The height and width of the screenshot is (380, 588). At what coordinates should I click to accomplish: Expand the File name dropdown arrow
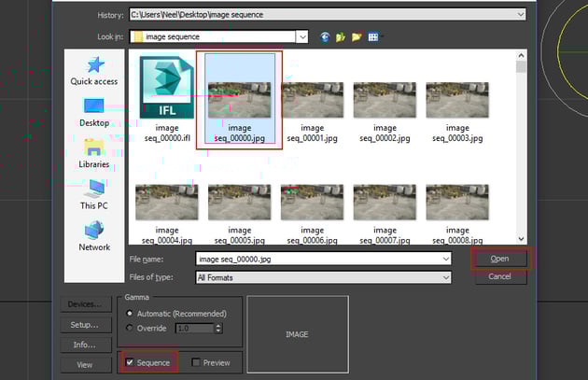pyautogui.click(x=446, y=259)
